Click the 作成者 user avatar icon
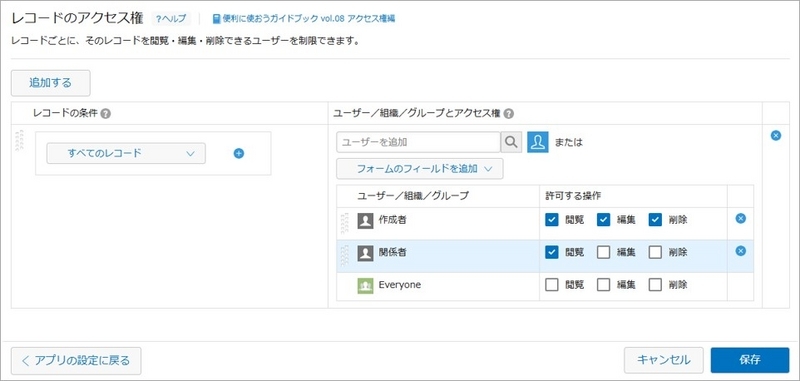The image size is (800, 381). tap(365, 220)
